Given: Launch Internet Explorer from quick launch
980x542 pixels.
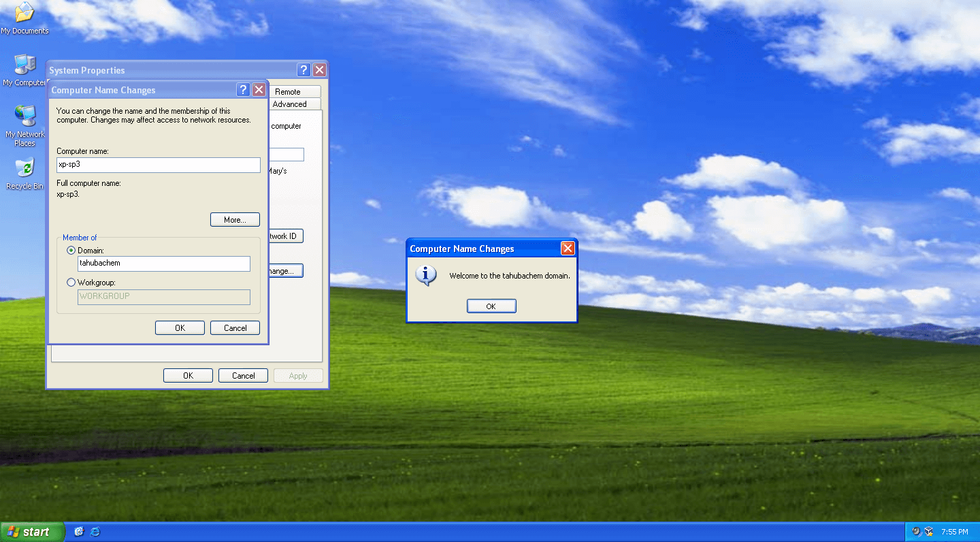Looking at the screenshot, I should point(95,532).
